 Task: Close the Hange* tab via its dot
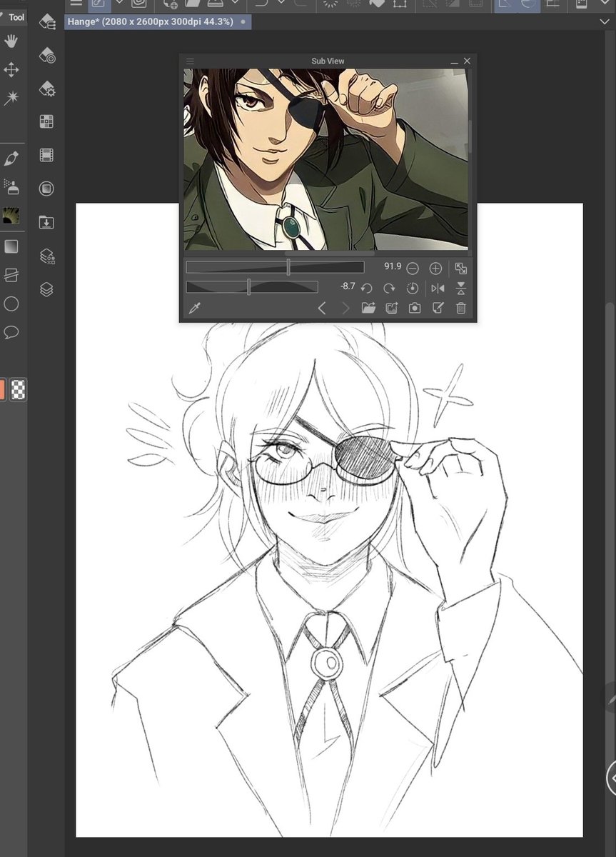[243, 22]
